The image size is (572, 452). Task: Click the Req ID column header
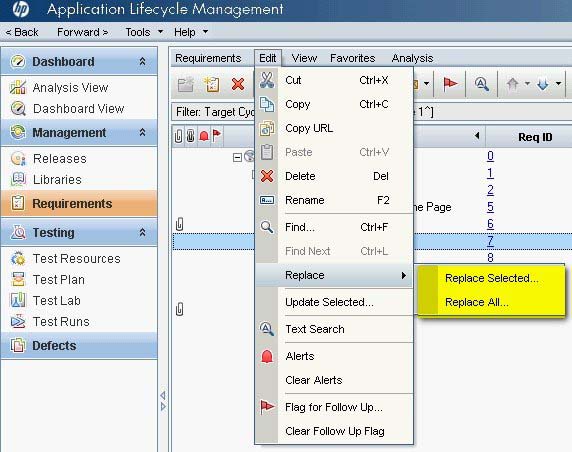535,137
